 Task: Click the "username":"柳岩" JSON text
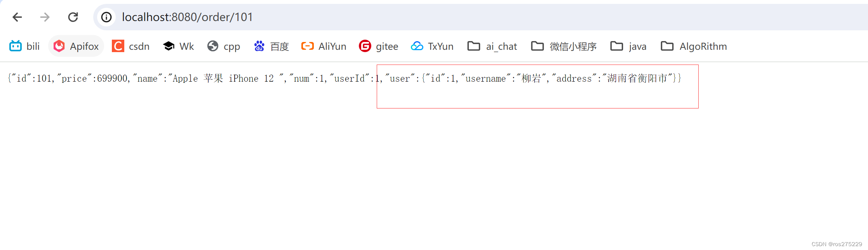click(503, 79)
